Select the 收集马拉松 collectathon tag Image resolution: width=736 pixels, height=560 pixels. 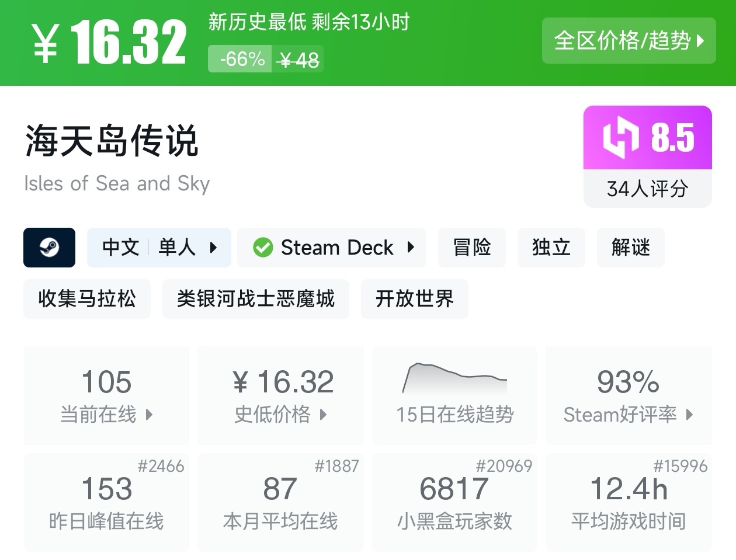(87, 299)
